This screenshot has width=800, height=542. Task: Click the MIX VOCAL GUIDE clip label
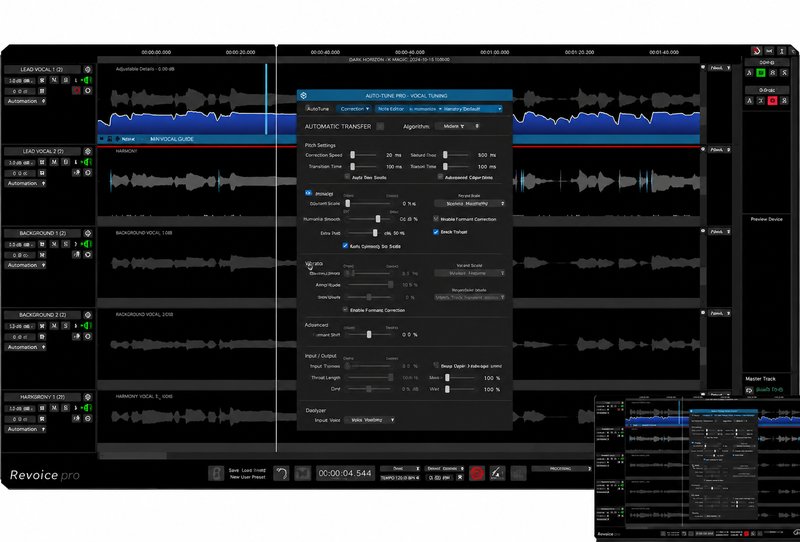[x=172, y=139]
